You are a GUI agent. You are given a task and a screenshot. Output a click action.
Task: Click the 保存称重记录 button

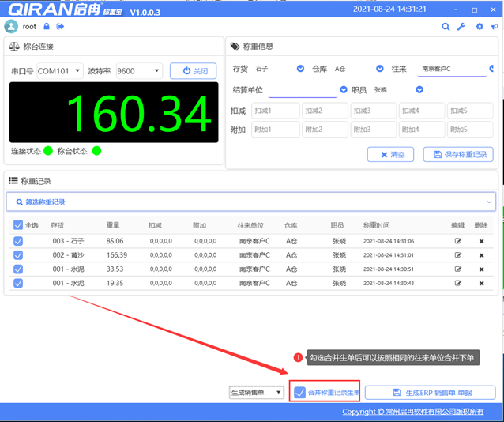[458, 155]
